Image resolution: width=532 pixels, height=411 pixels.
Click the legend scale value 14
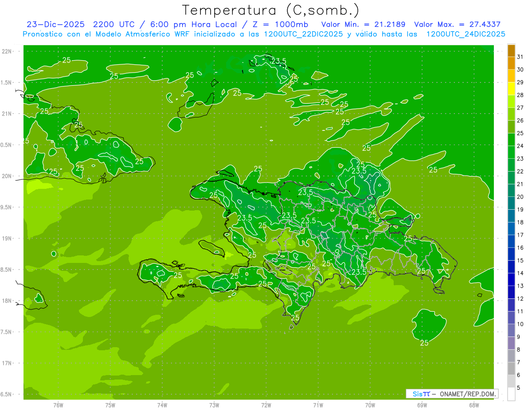pyautogui.click(x=520, y=273)
